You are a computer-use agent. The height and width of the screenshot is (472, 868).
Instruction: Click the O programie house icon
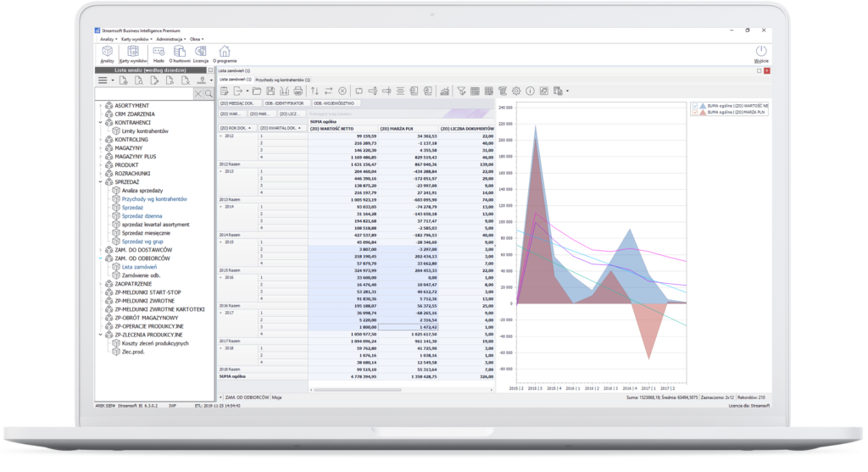(225, 53)
